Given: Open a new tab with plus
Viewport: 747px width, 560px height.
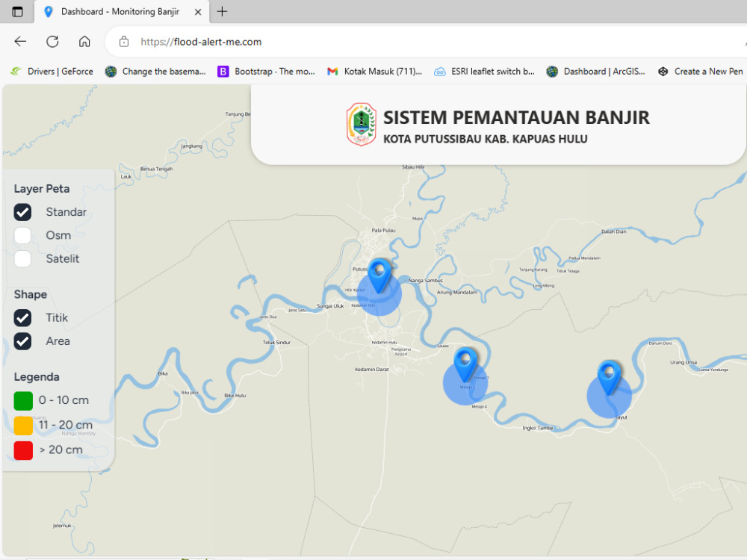Looking at the screenshot, I should click(222, 11).
